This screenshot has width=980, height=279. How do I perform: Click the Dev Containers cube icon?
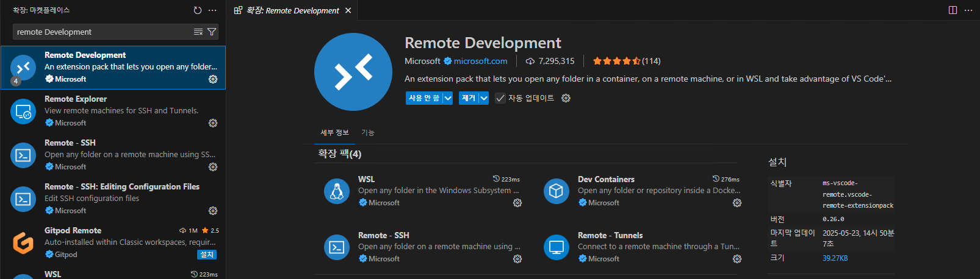pos(557,191)
